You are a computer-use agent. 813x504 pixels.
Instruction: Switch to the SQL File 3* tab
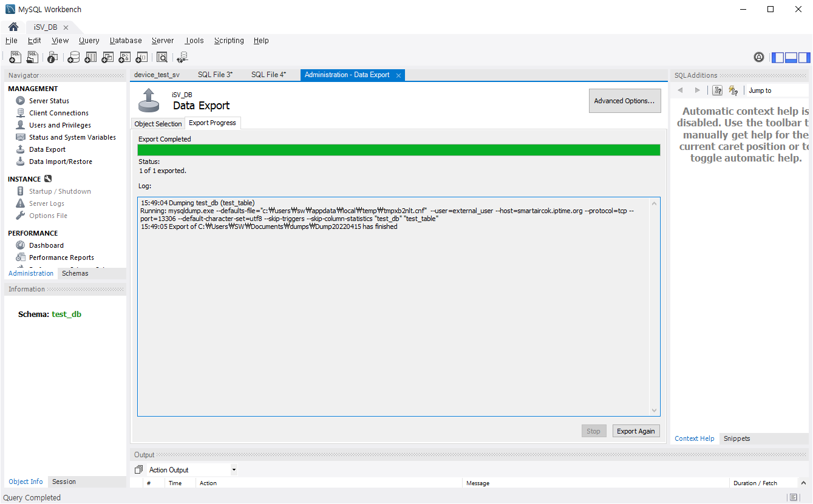click(x=215, y=75)
